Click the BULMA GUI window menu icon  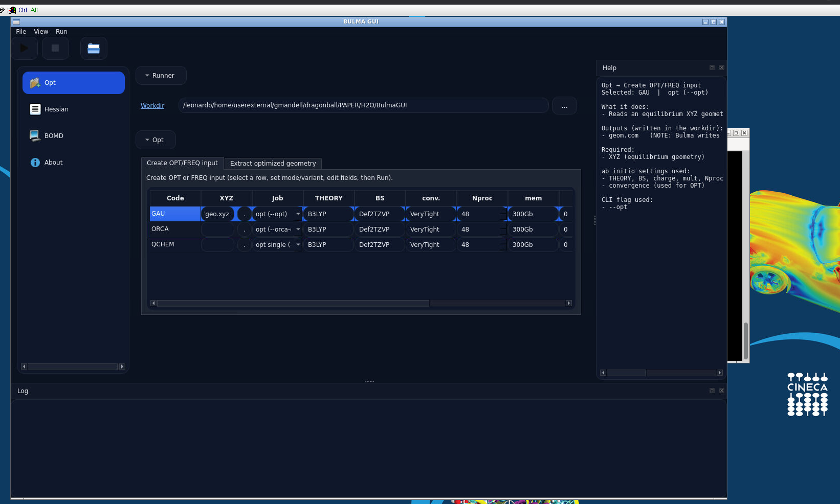pos(16,22)
